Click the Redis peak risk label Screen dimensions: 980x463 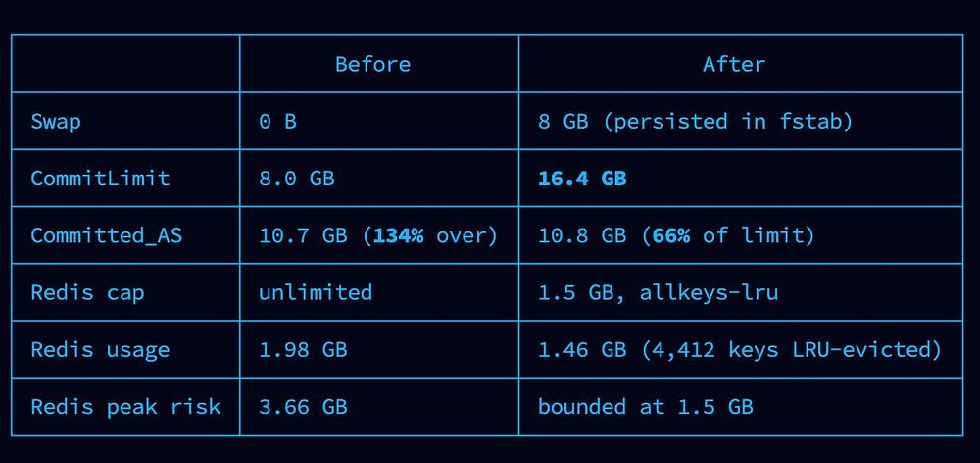click(125, 407)
